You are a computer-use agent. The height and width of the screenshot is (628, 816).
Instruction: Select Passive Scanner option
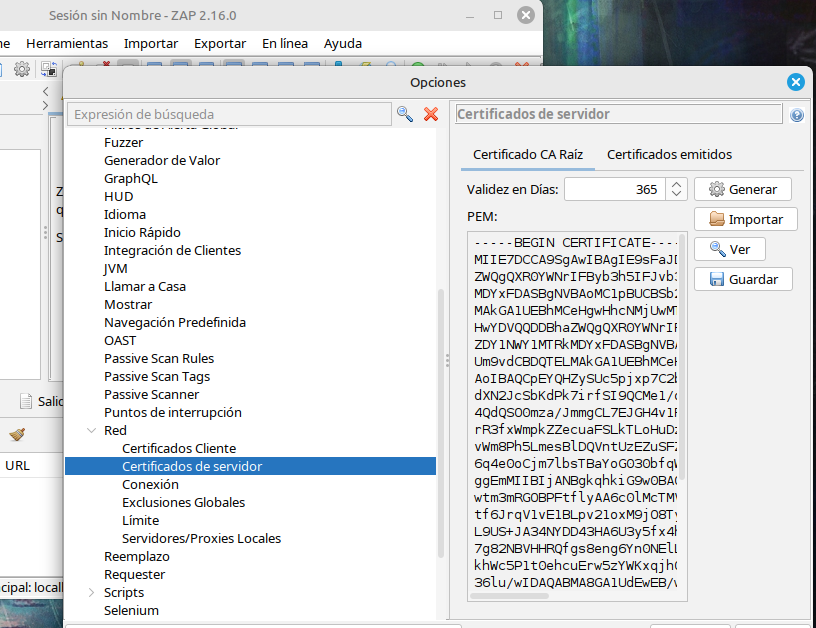tap(151, 394)
